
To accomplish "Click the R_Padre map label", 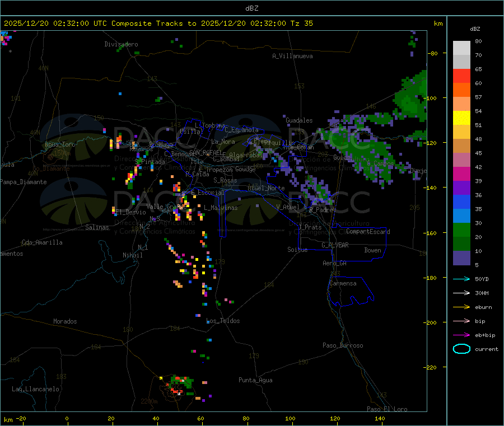I will tap(321, 210).
